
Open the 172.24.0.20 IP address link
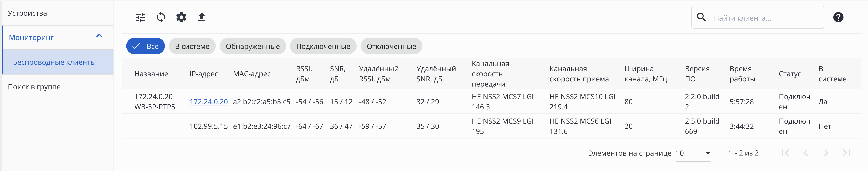(x=209, y=102)
